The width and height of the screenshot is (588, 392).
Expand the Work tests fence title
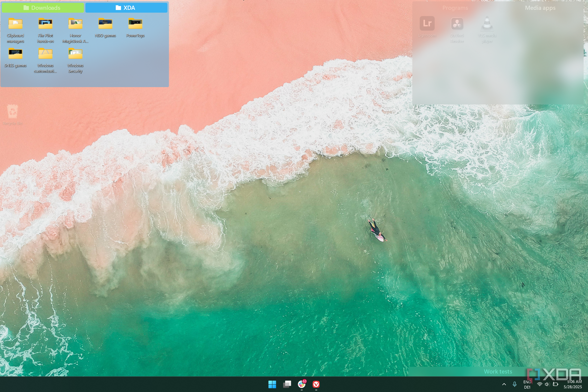498,371
